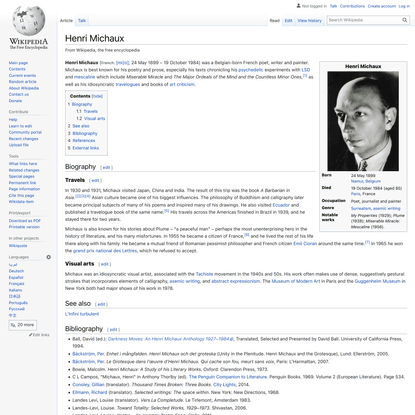The image size is (415, 415).
Task: Open the Ecuador link in Travels
Action: coord(281,205)
